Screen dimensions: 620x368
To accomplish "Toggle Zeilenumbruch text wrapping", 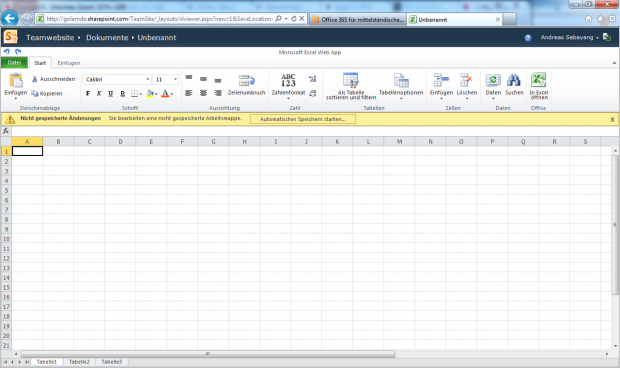I will 246,85.
